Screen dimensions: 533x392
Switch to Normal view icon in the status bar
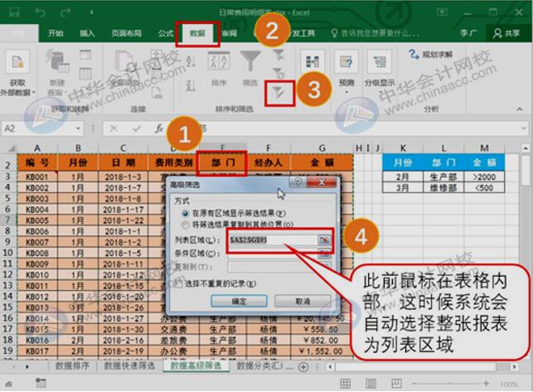pyautogui.click(x=345, y=384)
